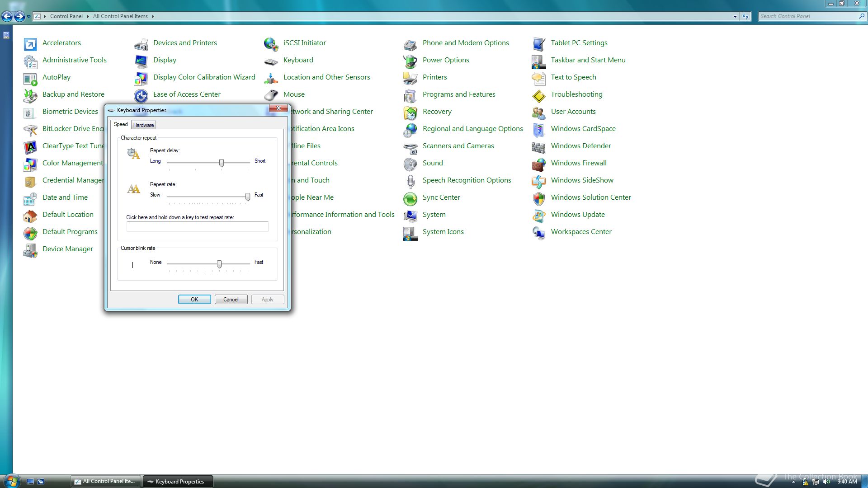The height and width of the screenshot is (488, 868).
Task: Click the Sound speaker icon
Action: [x=410, y=164]
